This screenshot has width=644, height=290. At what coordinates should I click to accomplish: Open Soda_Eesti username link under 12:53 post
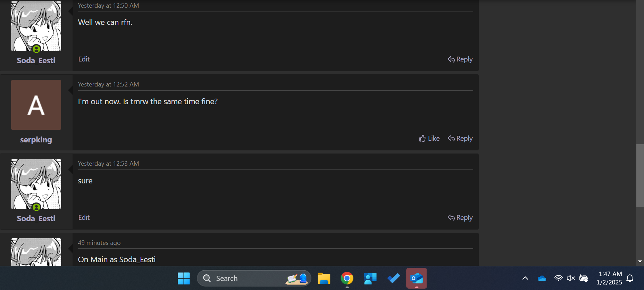tap(36, 218)
